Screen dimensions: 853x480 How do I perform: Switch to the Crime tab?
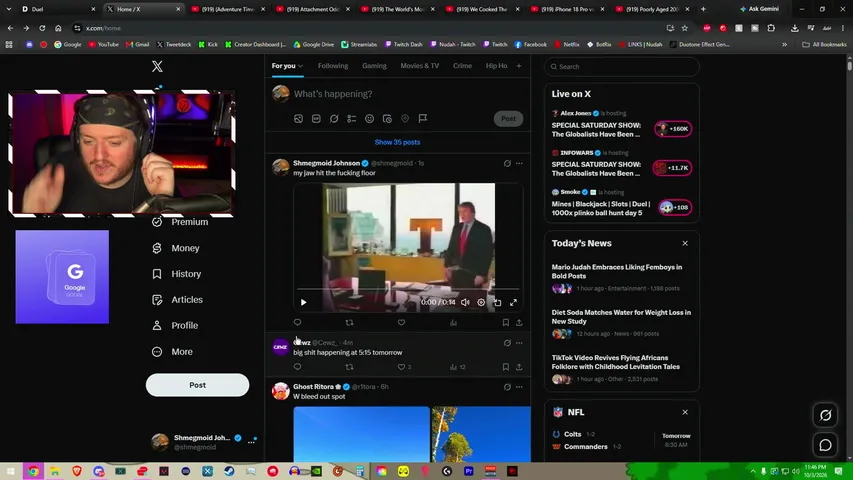click(462, 66)
